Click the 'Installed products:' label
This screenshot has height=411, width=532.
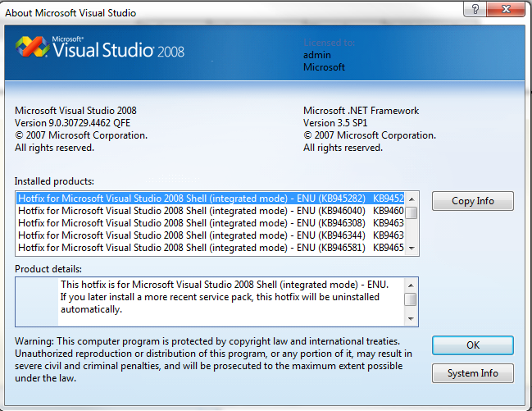[54, 181]
